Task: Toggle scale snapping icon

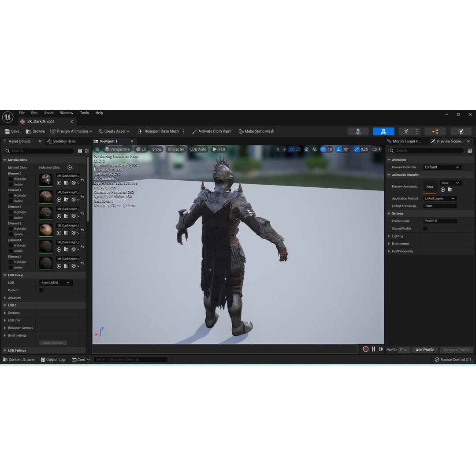Action: tap(357, 149)
